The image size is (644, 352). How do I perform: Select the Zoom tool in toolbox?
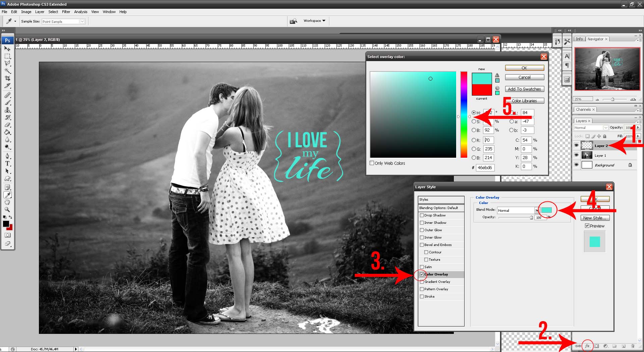click(7, 209)
